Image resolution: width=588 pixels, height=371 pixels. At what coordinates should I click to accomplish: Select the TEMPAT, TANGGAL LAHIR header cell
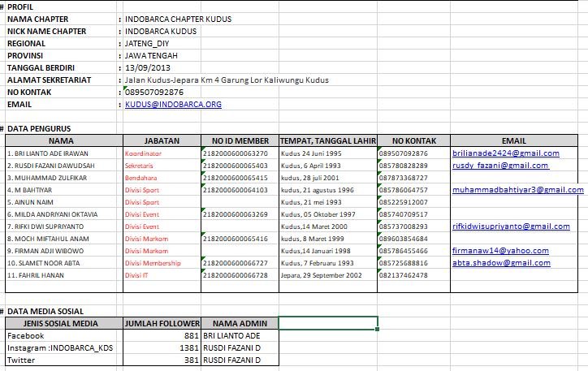pyautogui.click(x=328, y=140)
